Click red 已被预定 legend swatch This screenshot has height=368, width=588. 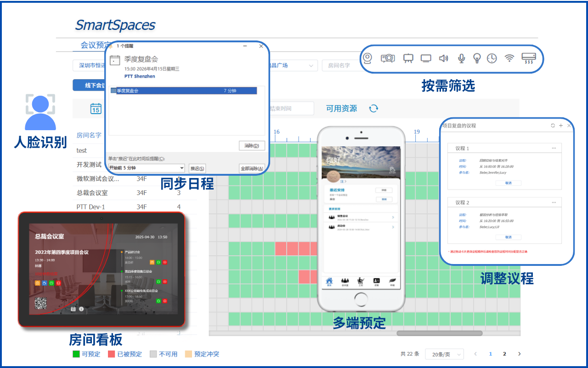[111, 354]
